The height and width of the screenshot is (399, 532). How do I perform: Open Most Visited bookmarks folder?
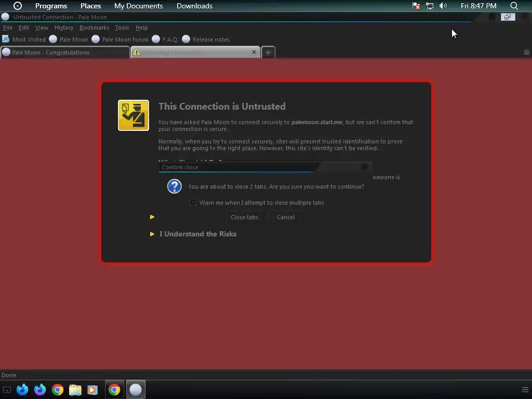click(24, 39)
